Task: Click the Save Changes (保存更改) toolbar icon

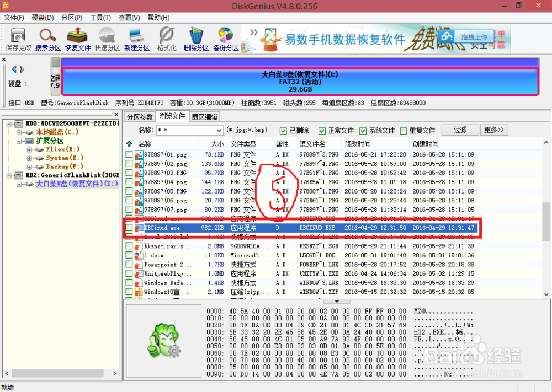Action: point(18,39)
